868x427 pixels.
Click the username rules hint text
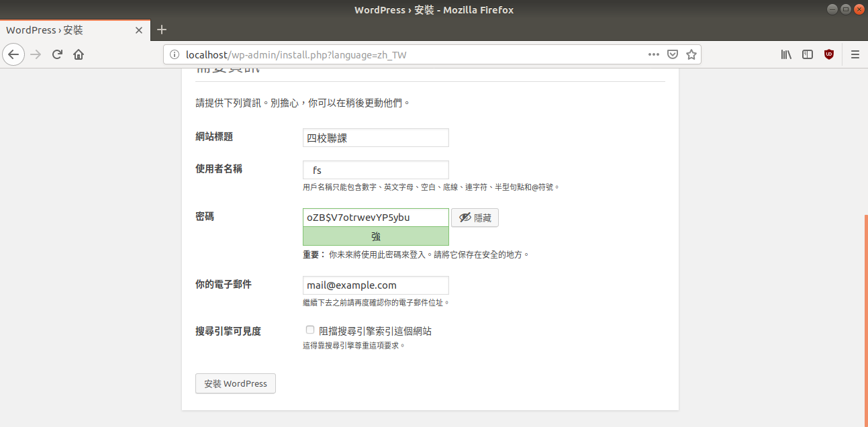click(x=431, y=187)
